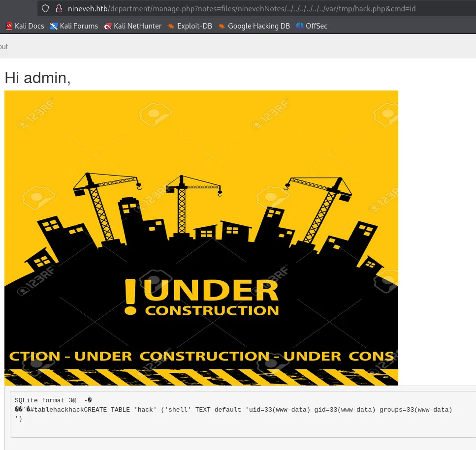Image resolution: width=476 pixels, height=450 pixels.
Task: Click the Exploit-DB bookmark icon
Action: click(x=171, y=26)
